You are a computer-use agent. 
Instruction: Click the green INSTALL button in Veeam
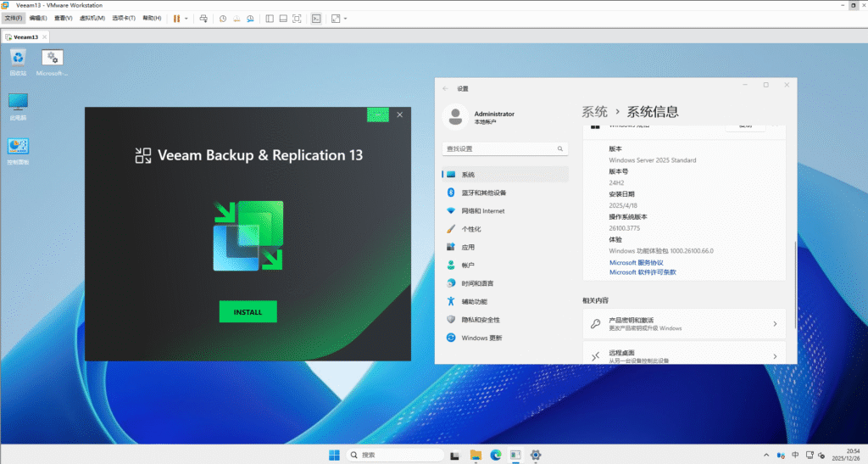248,311
